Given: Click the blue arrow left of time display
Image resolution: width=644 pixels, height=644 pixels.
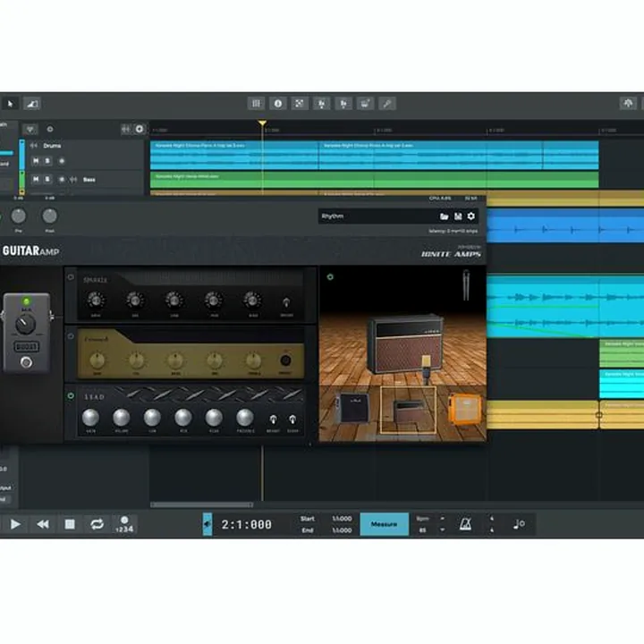Looking at the screenshot, I should pos(208,524).
